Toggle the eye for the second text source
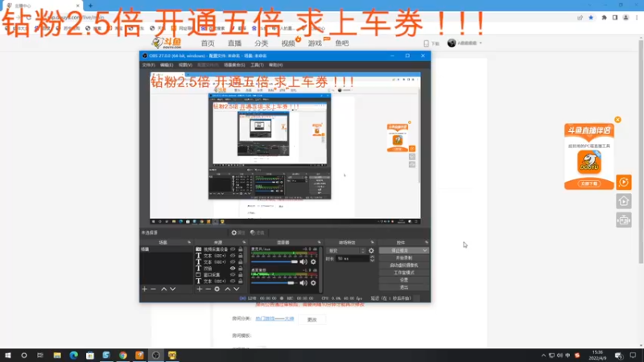Screen dimensions: 644x362 tap(233, 262)
